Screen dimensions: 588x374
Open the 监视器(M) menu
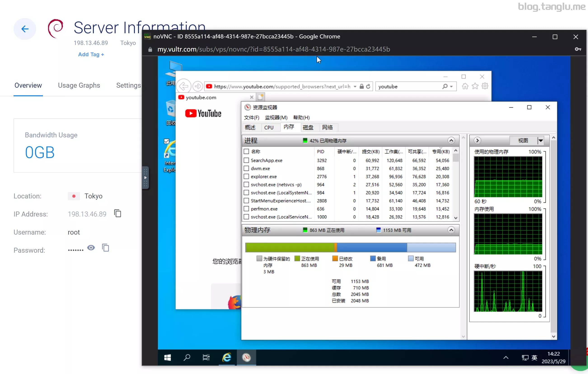pyautogui.click(x=276, y=118)
